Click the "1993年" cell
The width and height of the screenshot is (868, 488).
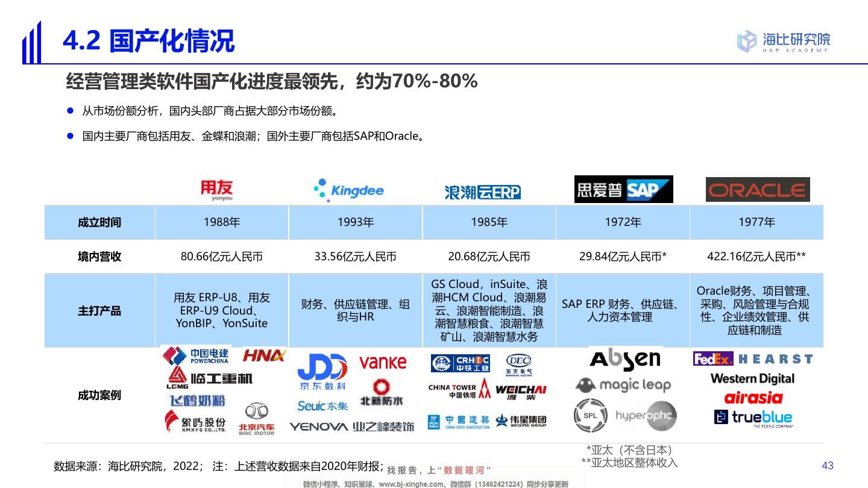tap(356, 222)
